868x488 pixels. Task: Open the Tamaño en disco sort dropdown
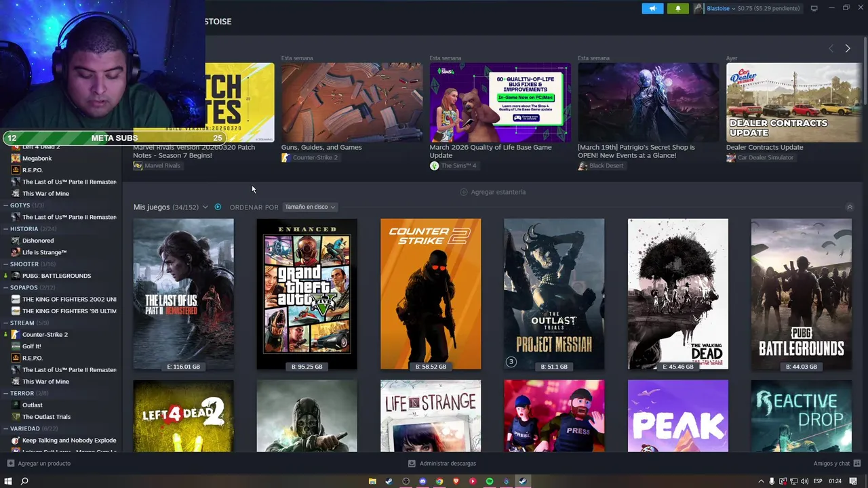(x=310, y=207)
